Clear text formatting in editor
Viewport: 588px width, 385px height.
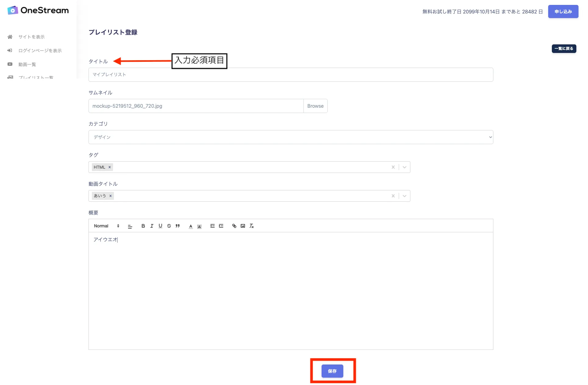(251, 226)
